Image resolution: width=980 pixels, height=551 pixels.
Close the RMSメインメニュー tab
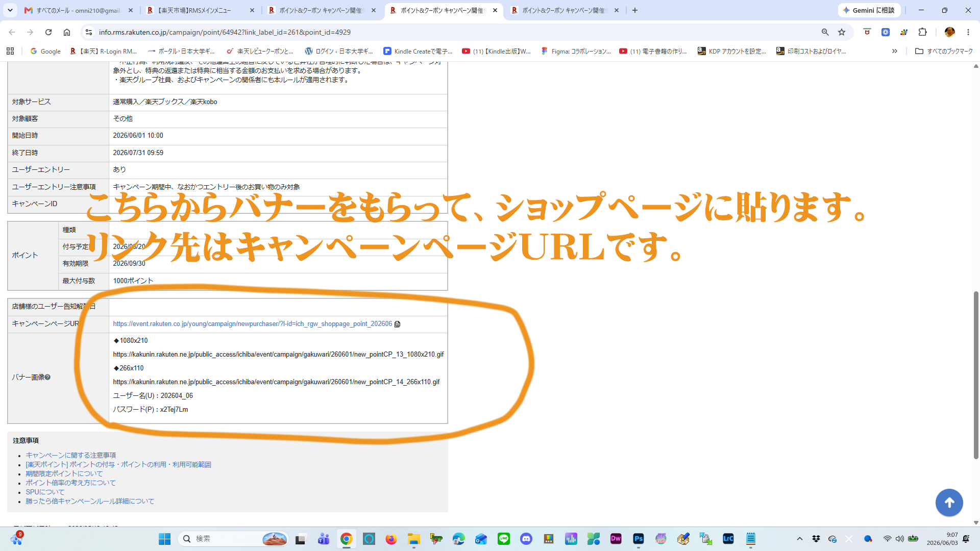252,10
